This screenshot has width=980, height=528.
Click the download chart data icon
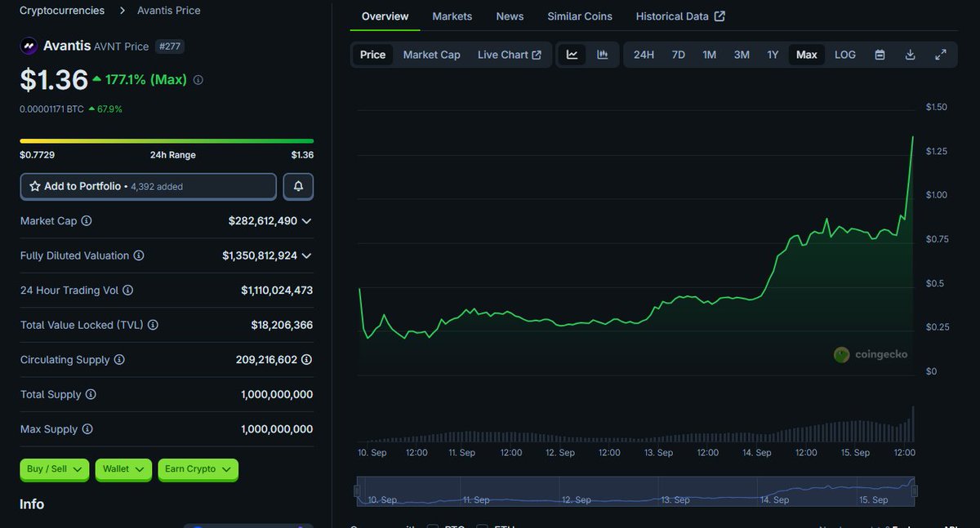(910, 55)
